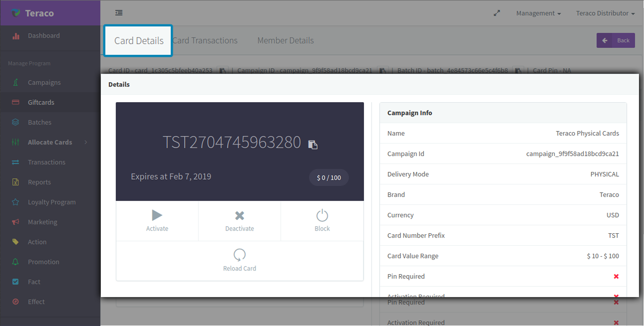This screenshot has width=644, height=326.
Task: Open Batches from the sidebar
Action: click(39, 122)
